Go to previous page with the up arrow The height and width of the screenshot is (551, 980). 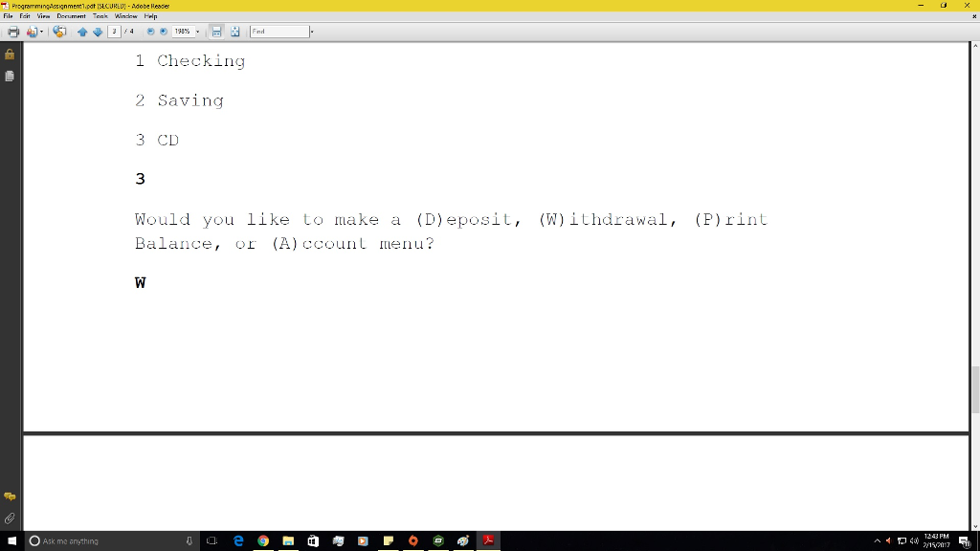click(83, 31)
